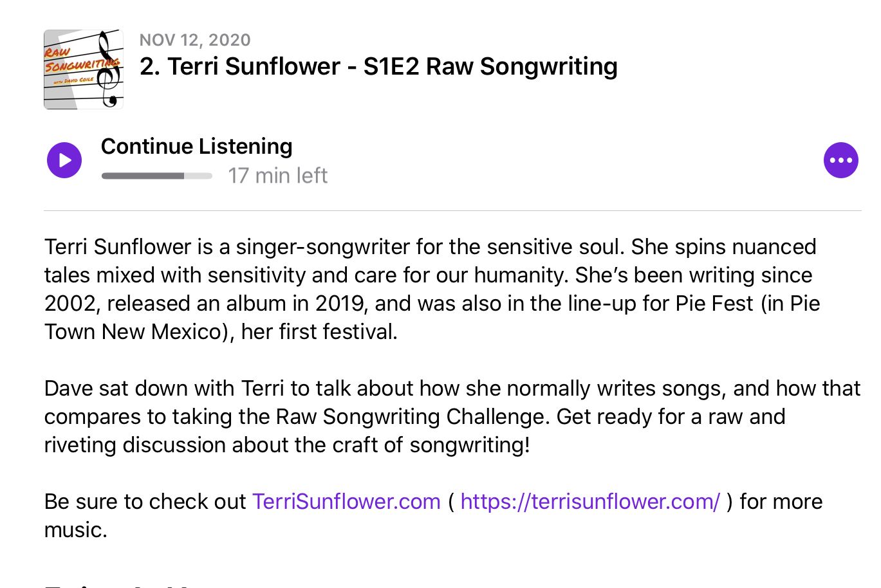This screenshot has width=881, height=588.
Task: Click the unplayed end of the progress bar
Action: pyautogui.click(x=199, y=176)
